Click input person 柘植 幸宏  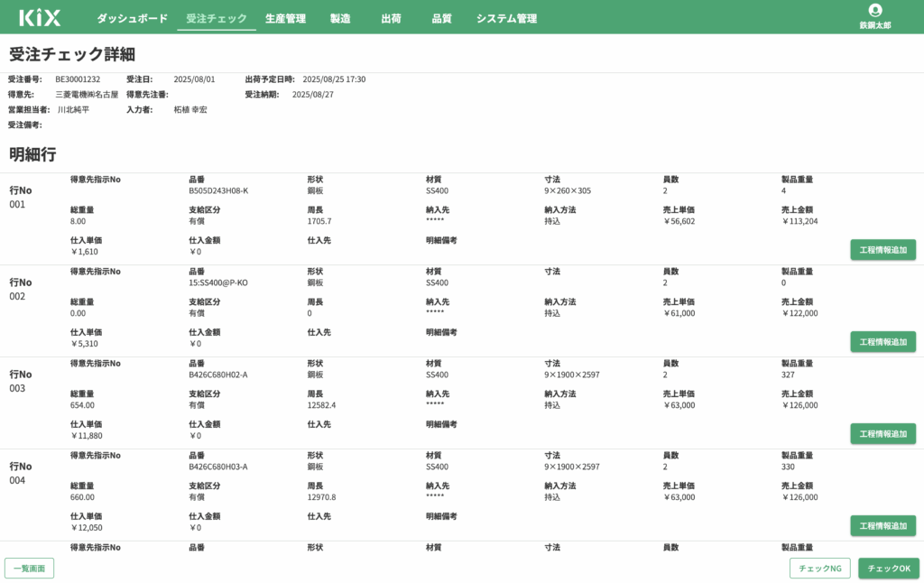coord(190,109)
